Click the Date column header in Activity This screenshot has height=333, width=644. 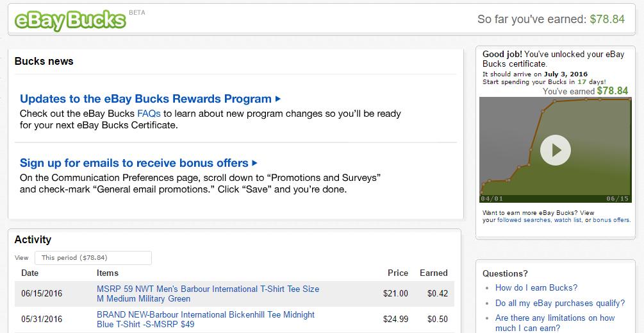click(30, 273)
